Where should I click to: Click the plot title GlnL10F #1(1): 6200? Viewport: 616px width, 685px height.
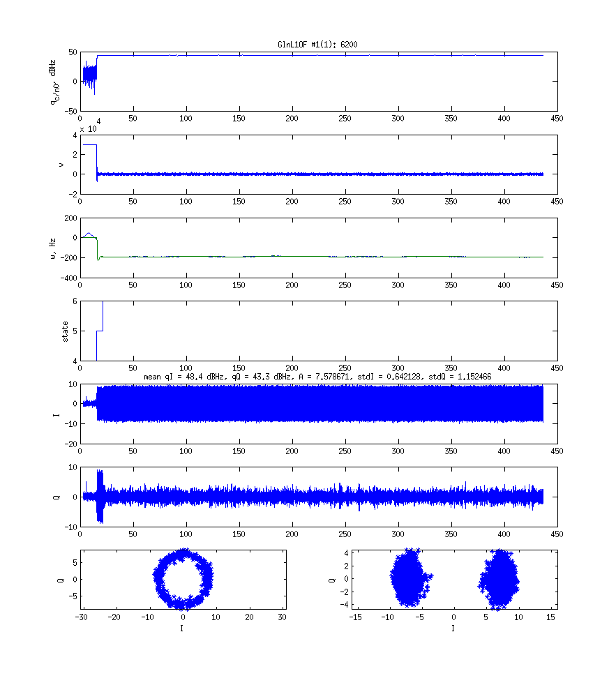tap(318, 45)
